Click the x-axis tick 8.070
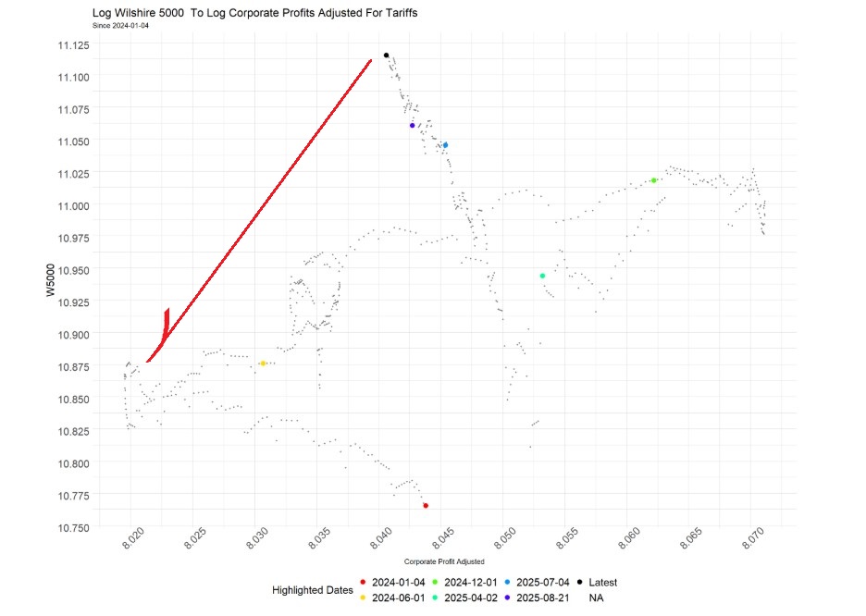This screenshot has width=866, height=616. point(753,538)
